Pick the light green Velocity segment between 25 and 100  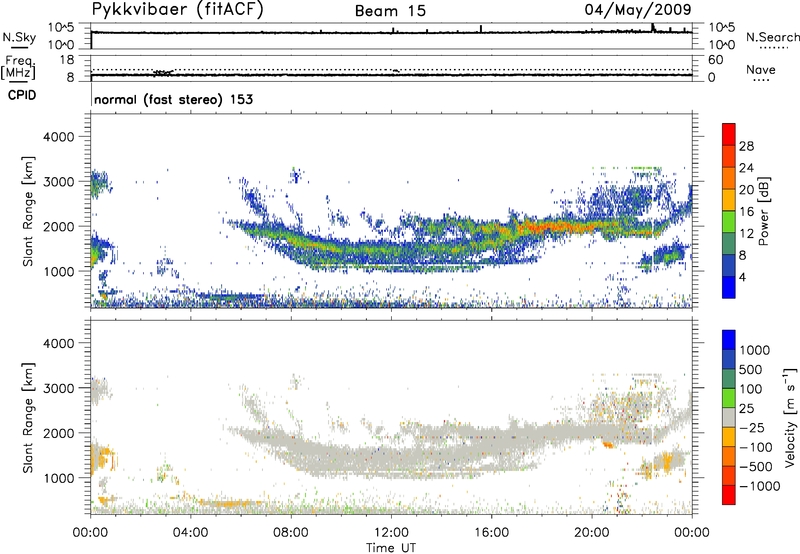[729, 398]
